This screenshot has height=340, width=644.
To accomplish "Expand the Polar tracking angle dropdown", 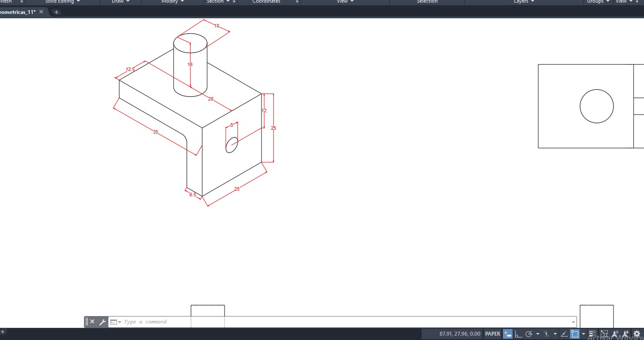I will (x=537, y=334).
